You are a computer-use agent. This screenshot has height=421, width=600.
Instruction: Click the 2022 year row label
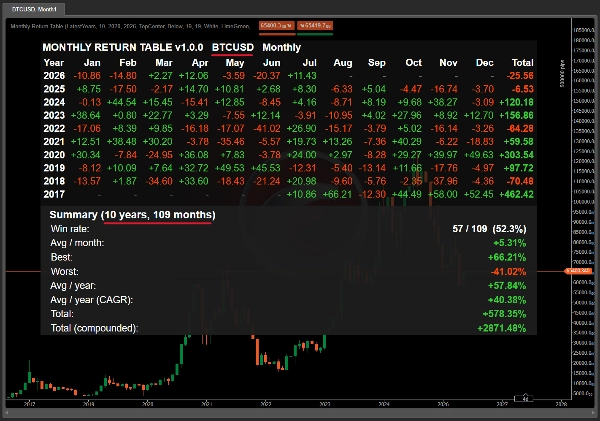point(54,129)
